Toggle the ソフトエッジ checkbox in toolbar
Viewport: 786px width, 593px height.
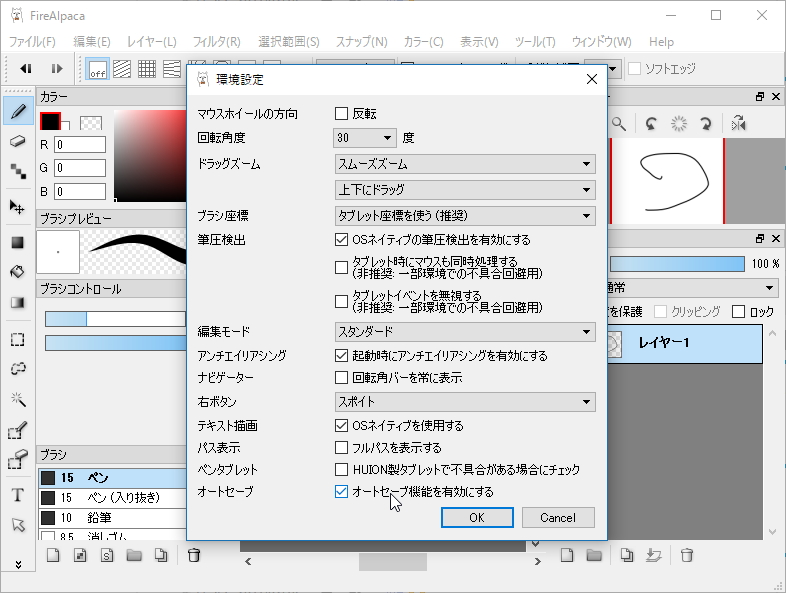click(x=635, y=69)
